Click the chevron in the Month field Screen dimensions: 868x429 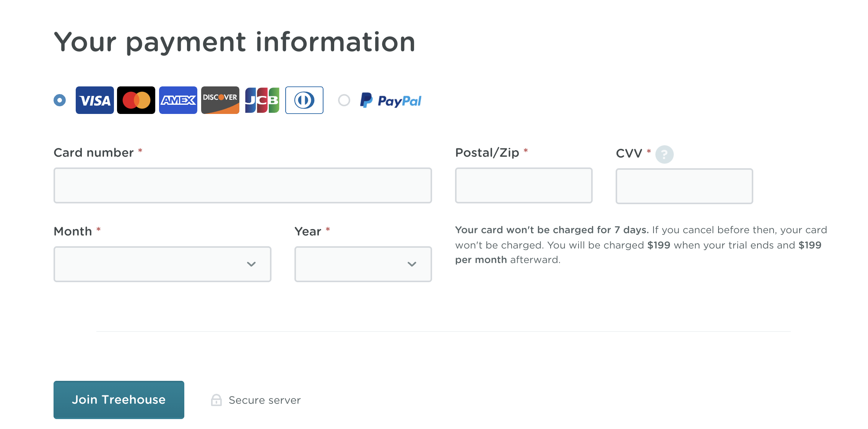tap(251, 264)
